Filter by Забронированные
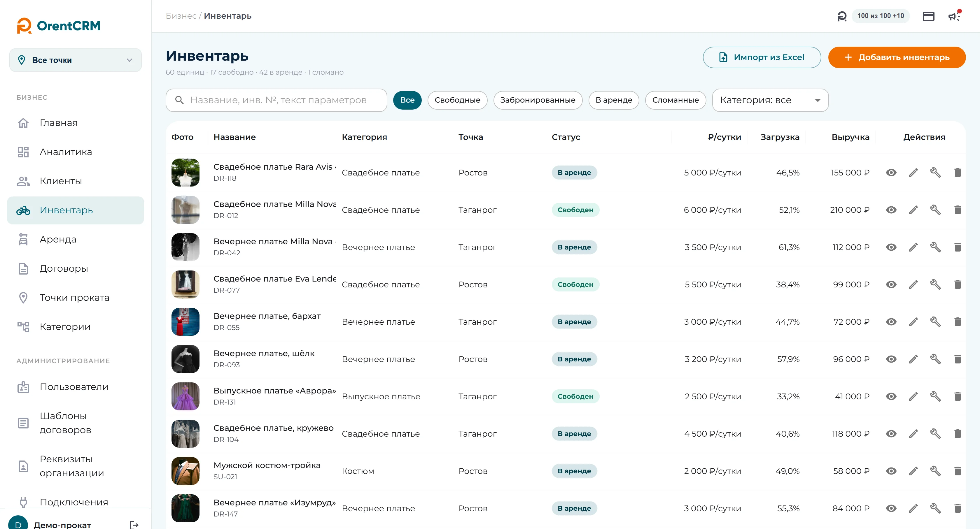 tap(538, 100)
